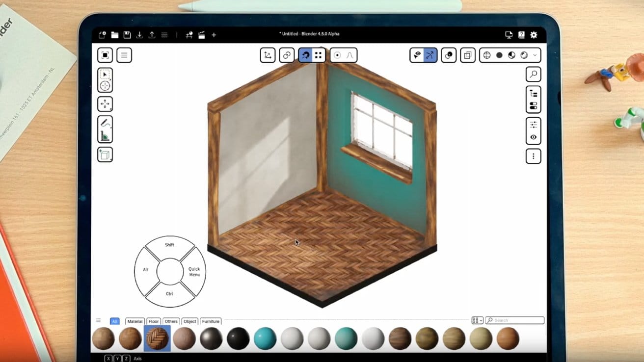
Task: Select the Add Cube tool
Action: click(105, 154)
